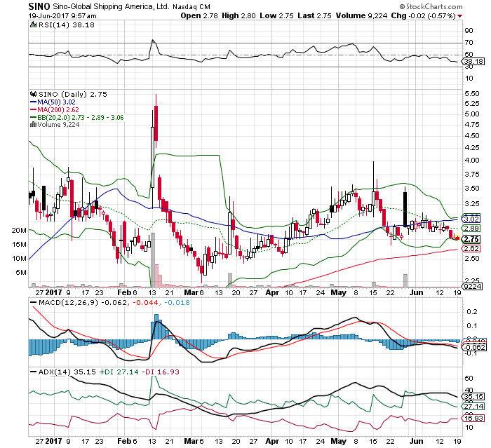
Task: Click the 2.75 last price axis tag
Action: pyautogui.click(x=471, y=239)
